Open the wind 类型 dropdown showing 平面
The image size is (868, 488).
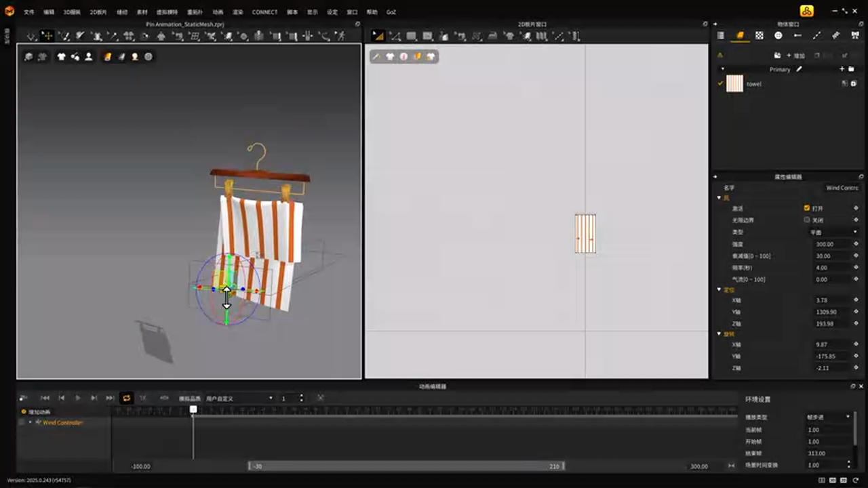[833, 232]
